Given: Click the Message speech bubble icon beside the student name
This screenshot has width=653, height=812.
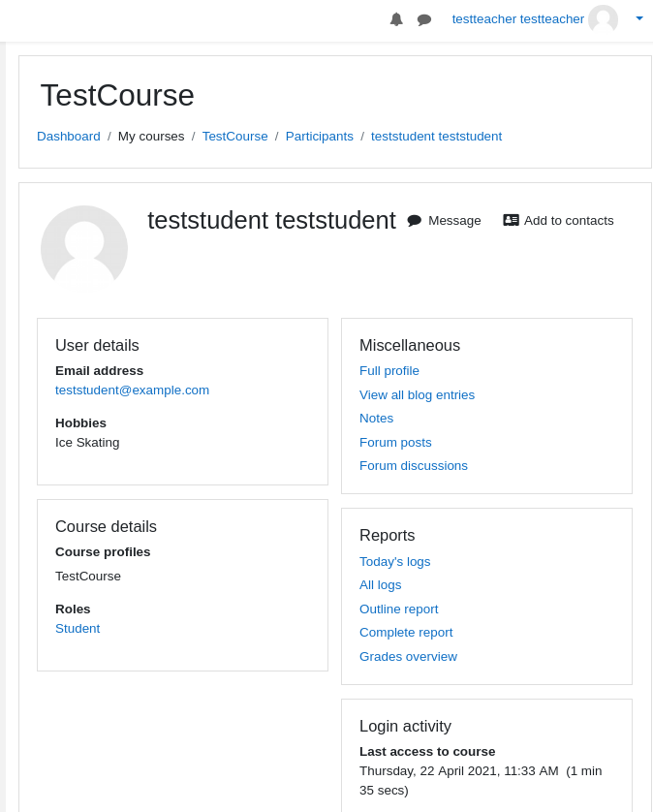Looking at the screenshot, I should pyautogui.click(x=415, y=221).
